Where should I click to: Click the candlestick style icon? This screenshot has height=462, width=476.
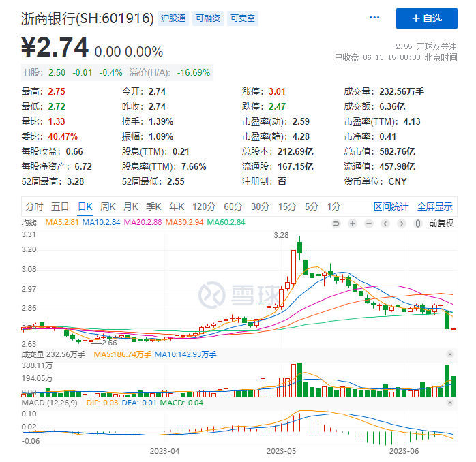coord(418,224)
